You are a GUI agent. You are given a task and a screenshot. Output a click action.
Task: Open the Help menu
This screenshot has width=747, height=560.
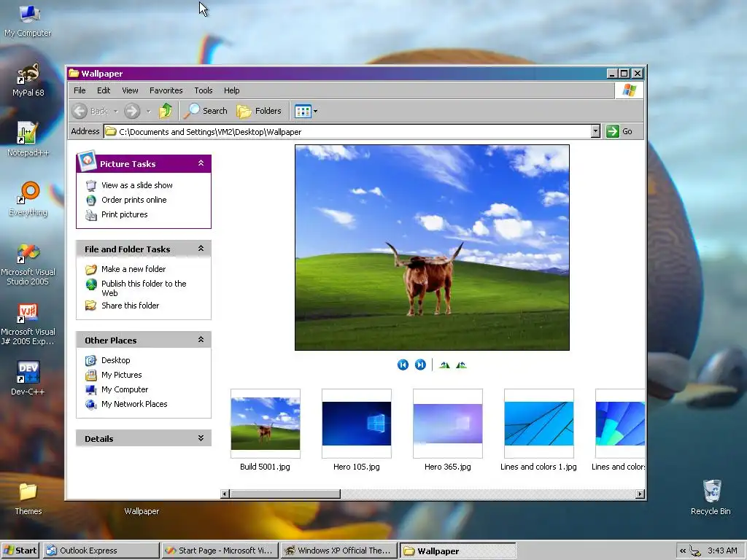coord(231,90)
